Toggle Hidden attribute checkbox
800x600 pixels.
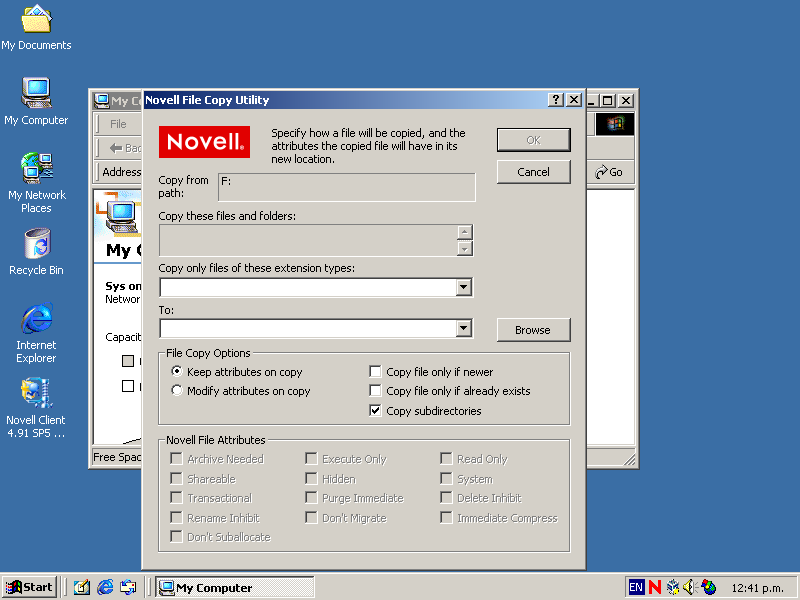pyautogui.click(x=311, y=479)
